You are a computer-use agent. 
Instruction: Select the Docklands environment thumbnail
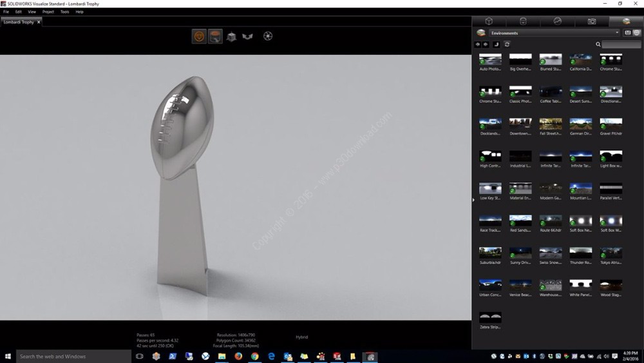point(490,124)
